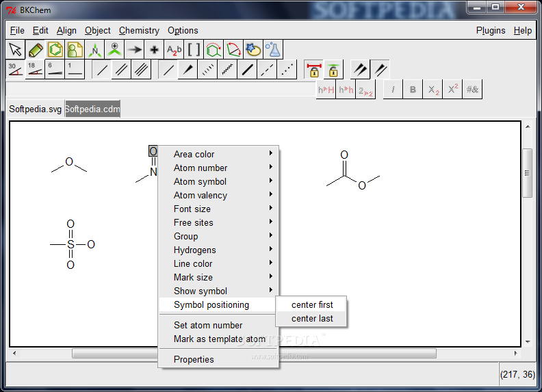
Task: Enable freestyle bond length unlocked icon
Action: (x=333, y=70)
